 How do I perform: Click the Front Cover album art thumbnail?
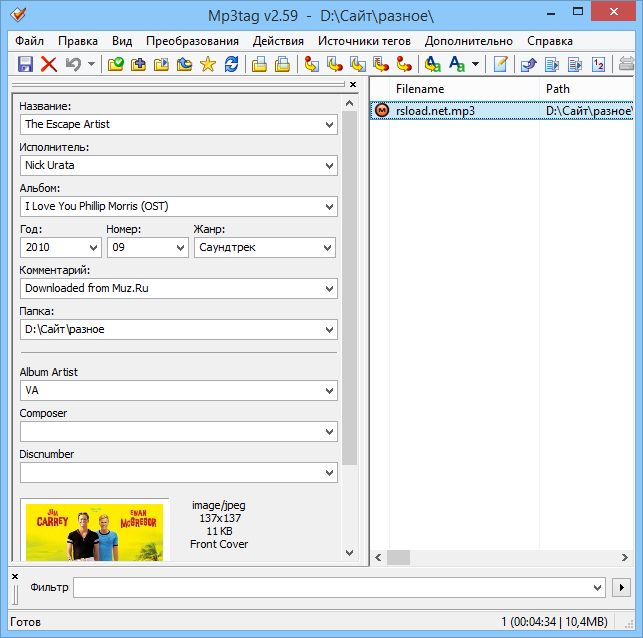pos(94,531)
